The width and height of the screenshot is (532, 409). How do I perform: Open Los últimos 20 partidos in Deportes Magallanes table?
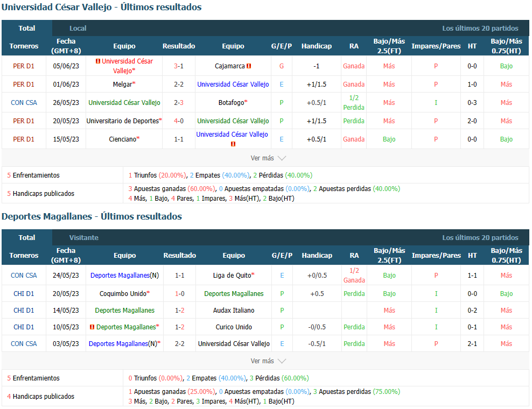point(480,238)
